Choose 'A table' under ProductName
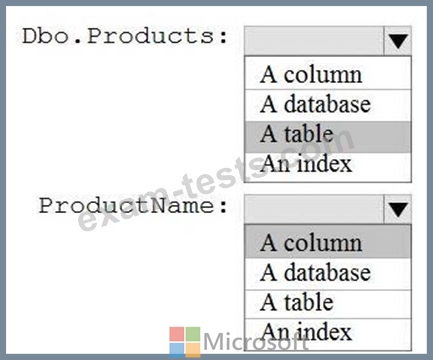The width and height of the screenshot is (433, 360). click(328, 304)
